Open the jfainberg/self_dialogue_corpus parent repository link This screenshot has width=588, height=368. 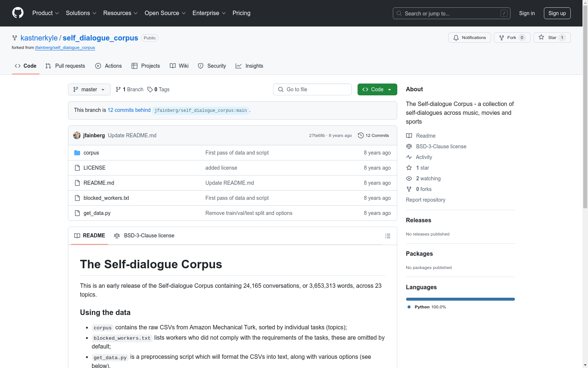click(x=65, y=47)
